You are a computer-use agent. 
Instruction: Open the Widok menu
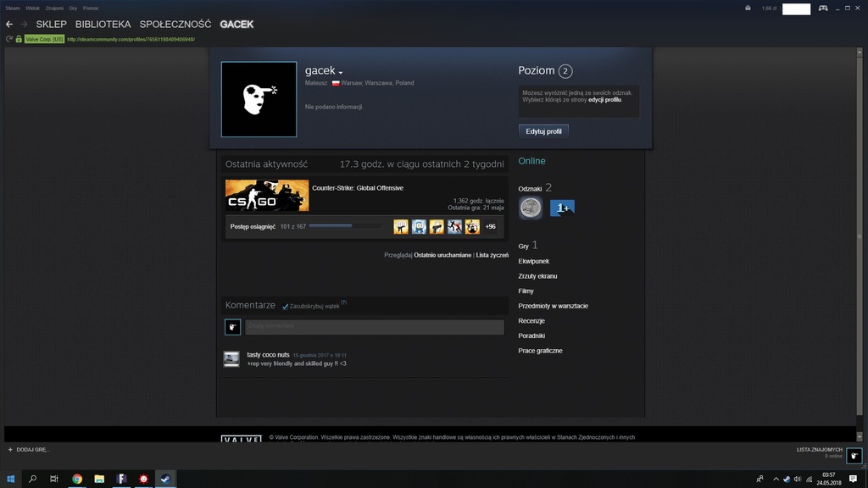click(x=32, y=8)
